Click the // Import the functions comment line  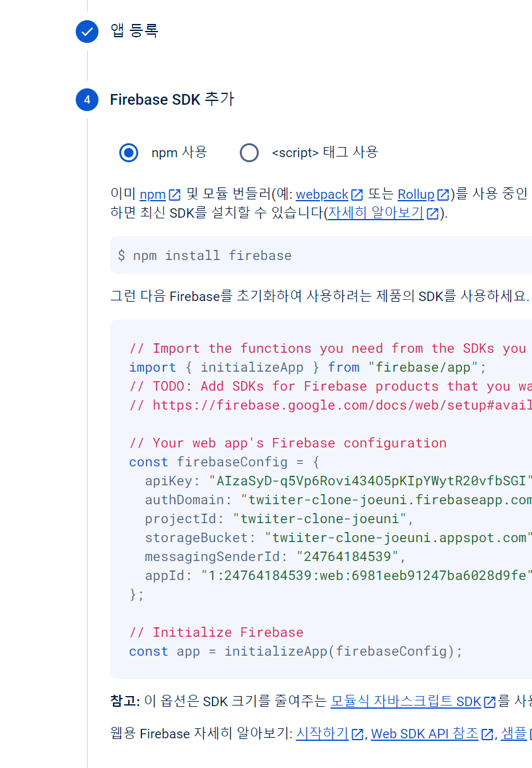tap(328, 348)
